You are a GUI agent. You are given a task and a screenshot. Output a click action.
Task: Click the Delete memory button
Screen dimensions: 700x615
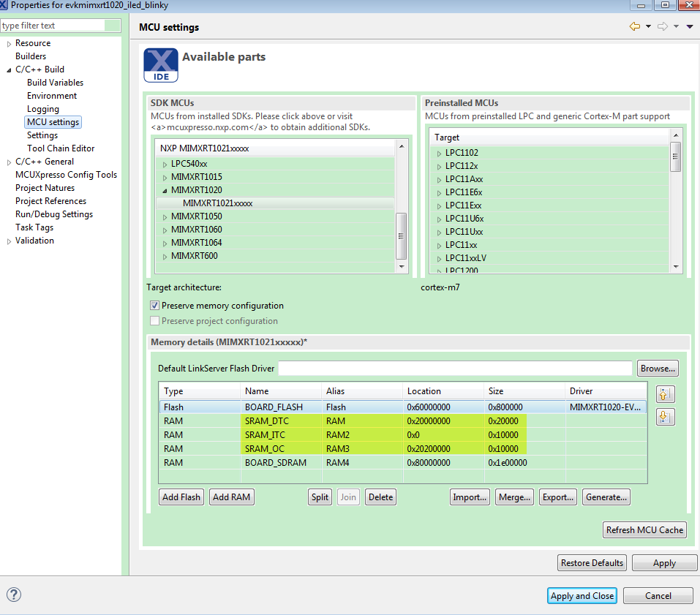380,497
